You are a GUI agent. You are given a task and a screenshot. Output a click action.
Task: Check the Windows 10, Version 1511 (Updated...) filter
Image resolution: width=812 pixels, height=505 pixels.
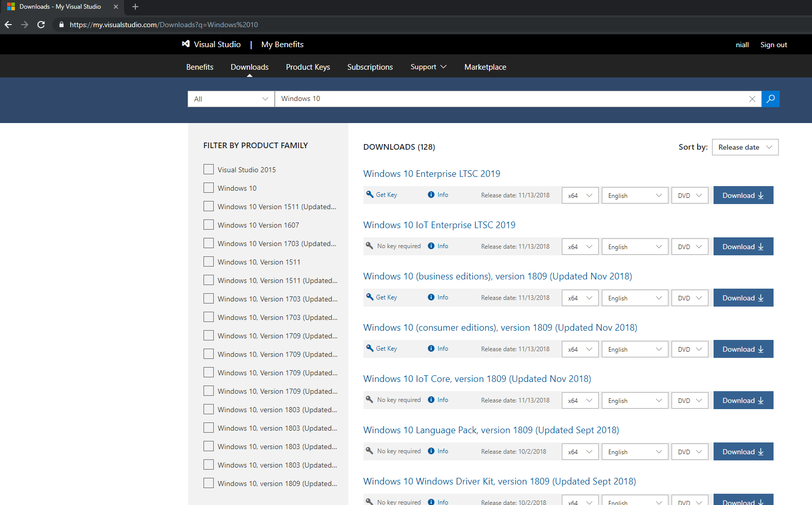coord(209,280)
